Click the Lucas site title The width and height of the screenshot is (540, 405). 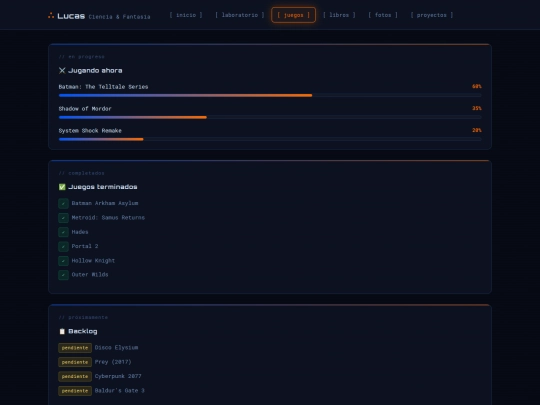point(71,16)
